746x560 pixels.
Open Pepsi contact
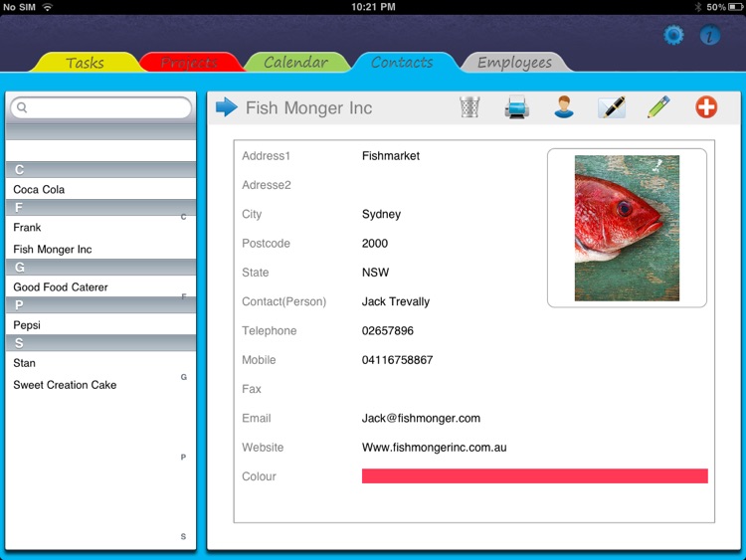click(x=100, y=325)
